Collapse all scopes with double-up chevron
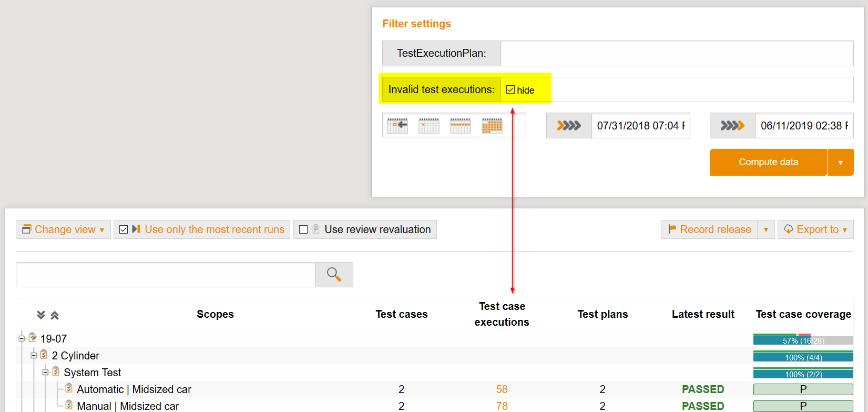 (x=55, y=315)
